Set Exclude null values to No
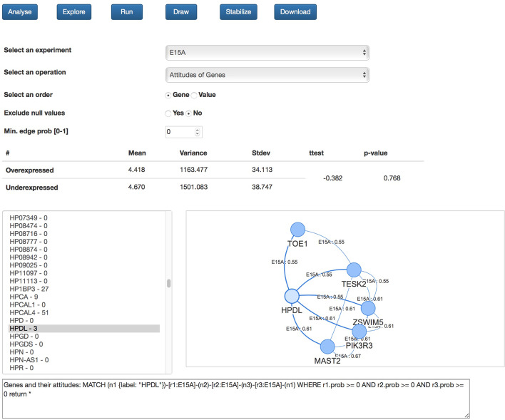The image size is (505, 420). 190,113
